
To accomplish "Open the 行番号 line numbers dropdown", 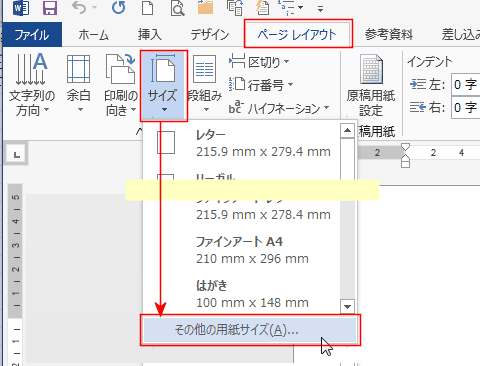I will [x=261, y=85].
